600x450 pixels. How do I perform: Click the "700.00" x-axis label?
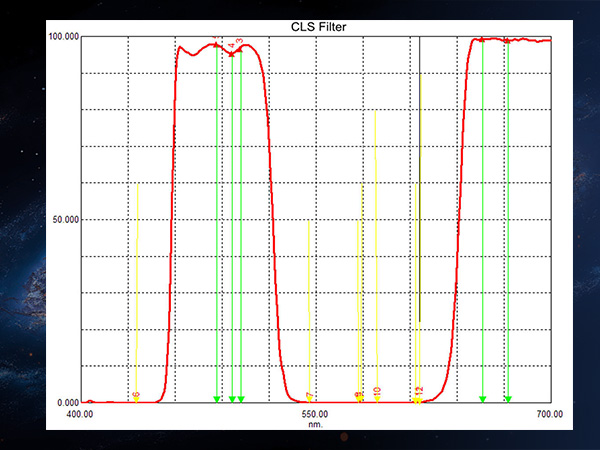click(x=549, y=414)
